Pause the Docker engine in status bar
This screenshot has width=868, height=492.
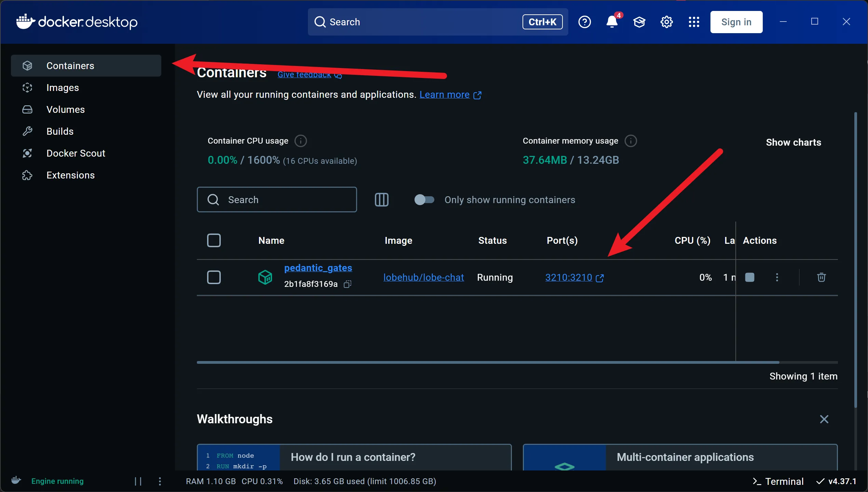[138, 481]
